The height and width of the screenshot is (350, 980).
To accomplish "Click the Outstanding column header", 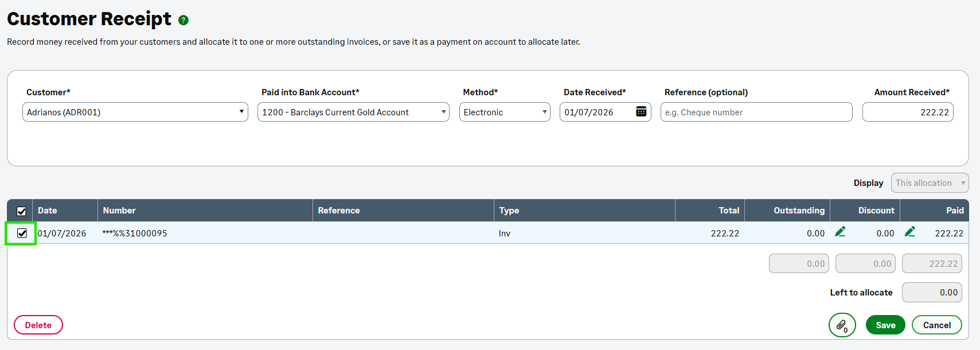I will [787, 211].
